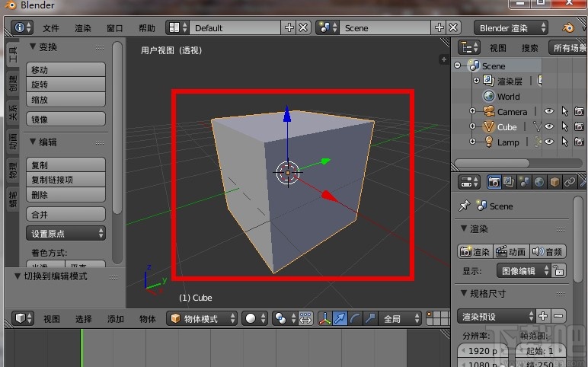Open the 窗口 menu

(115, 28)
